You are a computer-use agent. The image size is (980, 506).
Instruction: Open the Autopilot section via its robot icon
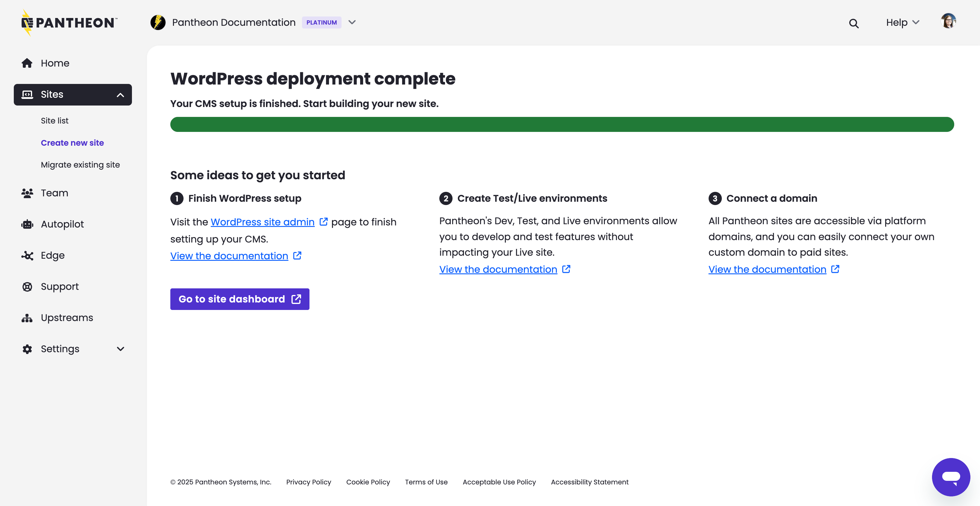[x=27, y=224]
